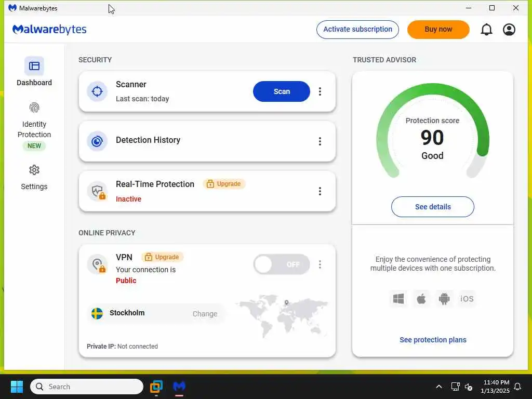Open Scanner more options menu
The height and width of the screenshot is (399, 532).
320,91
